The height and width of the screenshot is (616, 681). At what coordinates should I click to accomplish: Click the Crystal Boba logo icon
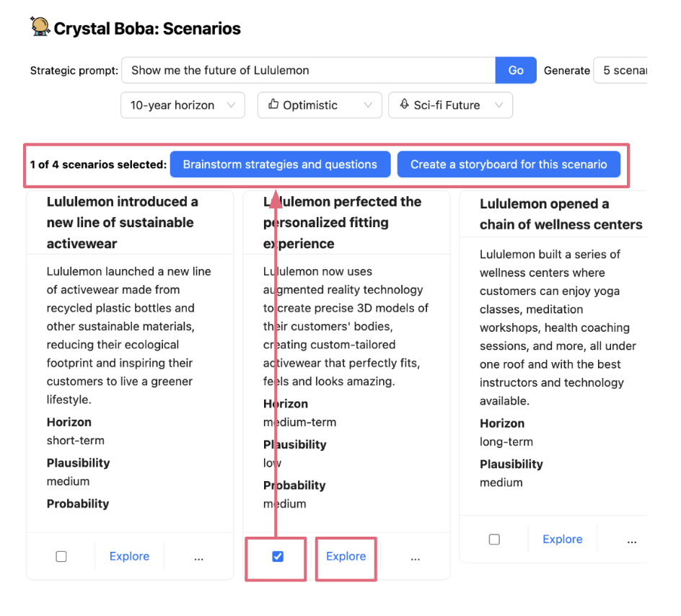pyautogui.click(x=40, y=27)
